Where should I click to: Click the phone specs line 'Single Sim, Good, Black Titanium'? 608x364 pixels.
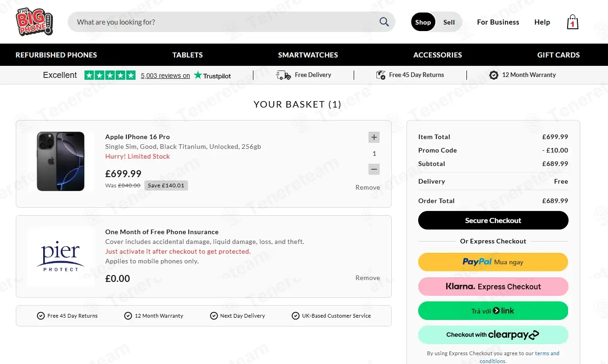tap(183, 147)
